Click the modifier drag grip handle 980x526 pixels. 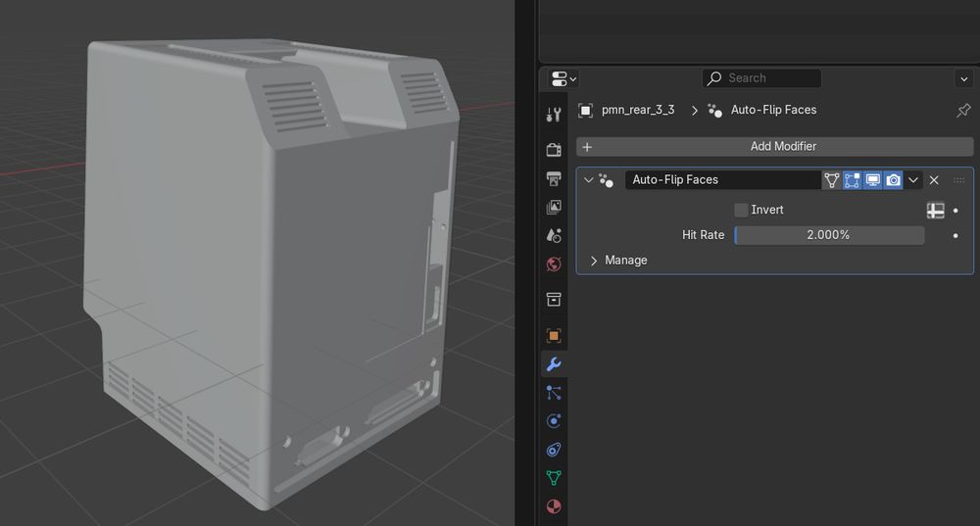[x=958, y=180]
